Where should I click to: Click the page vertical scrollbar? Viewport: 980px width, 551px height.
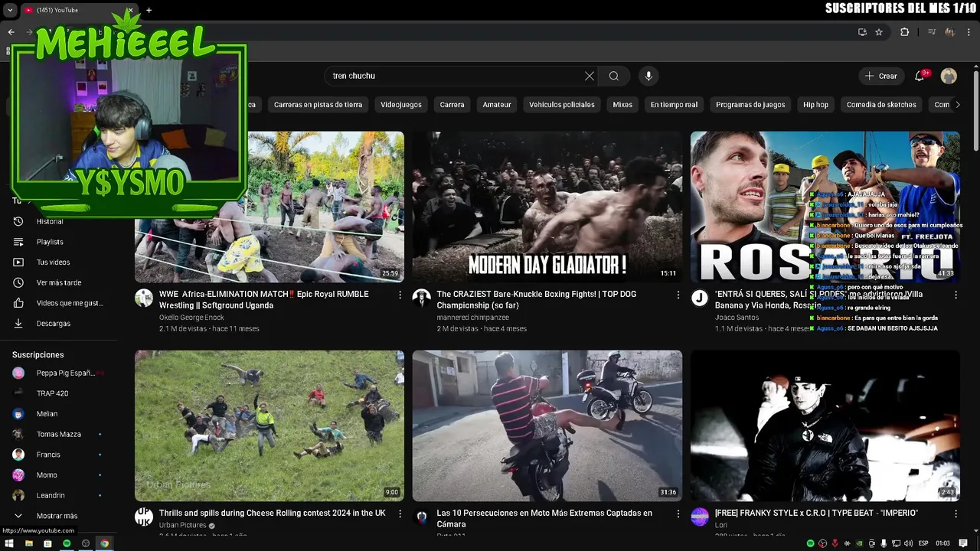[x=976, y=111]
